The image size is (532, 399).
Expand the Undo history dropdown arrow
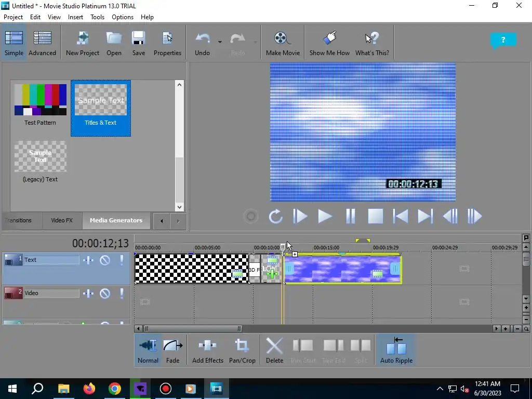tap(220, 42)
